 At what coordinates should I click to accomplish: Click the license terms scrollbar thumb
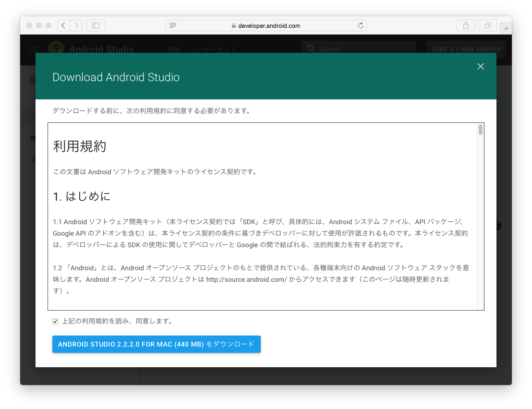coord(481,130)
